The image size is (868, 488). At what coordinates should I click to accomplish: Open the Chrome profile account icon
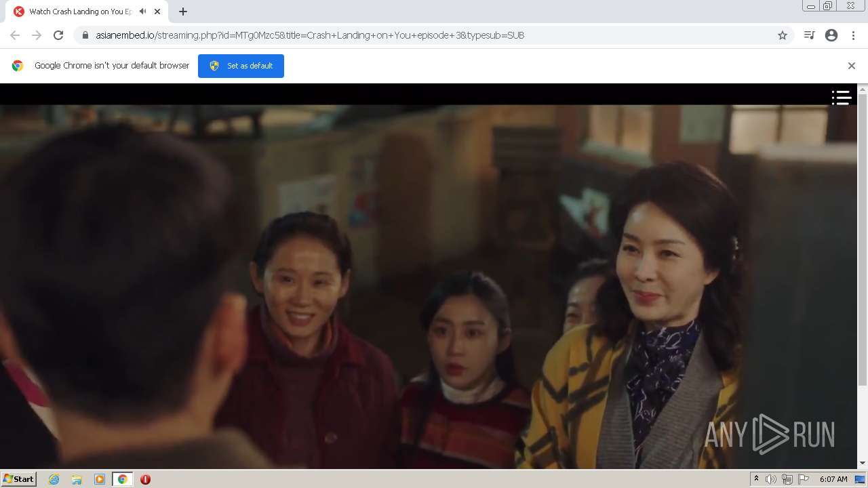pos(831,35)
